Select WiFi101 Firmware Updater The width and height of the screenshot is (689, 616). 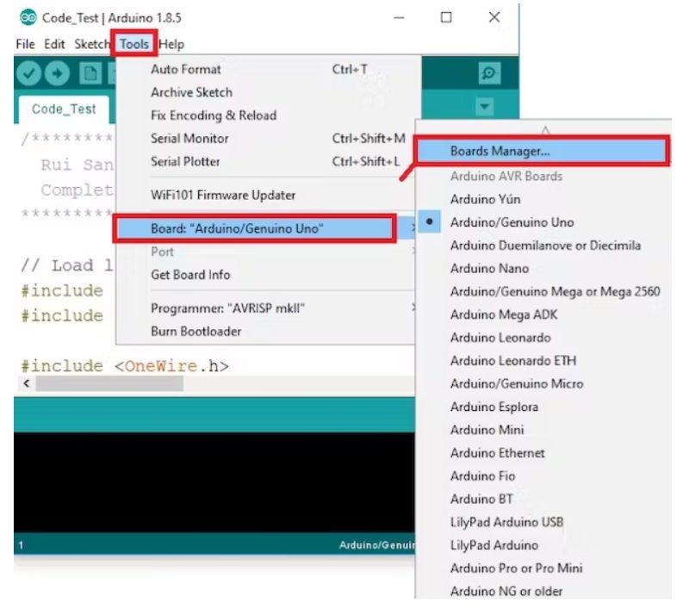point(265,195)
